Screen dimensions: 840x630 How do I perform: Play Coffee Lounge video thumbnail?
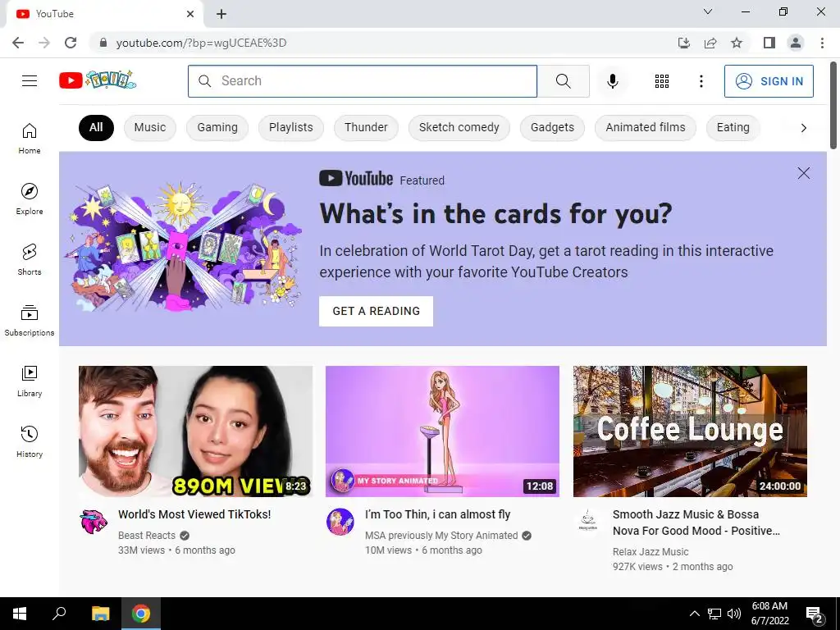tap(690, 431)
